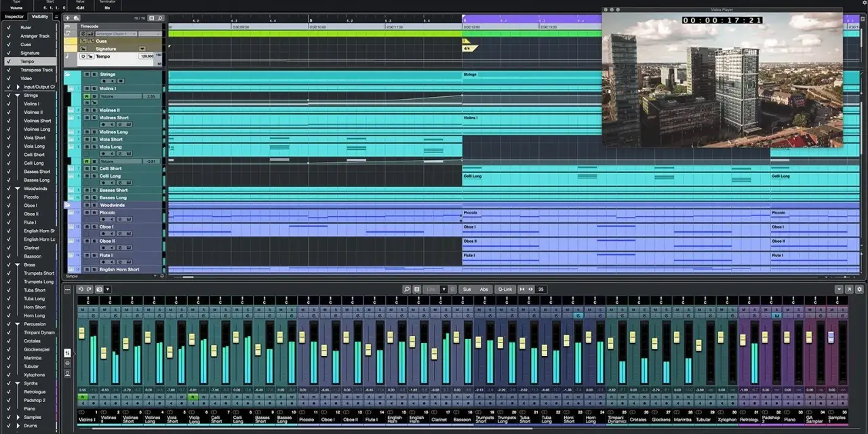Click the MixConsole redo arrow
The width and height of the screenshot is (868, 434).
point(89,289)
